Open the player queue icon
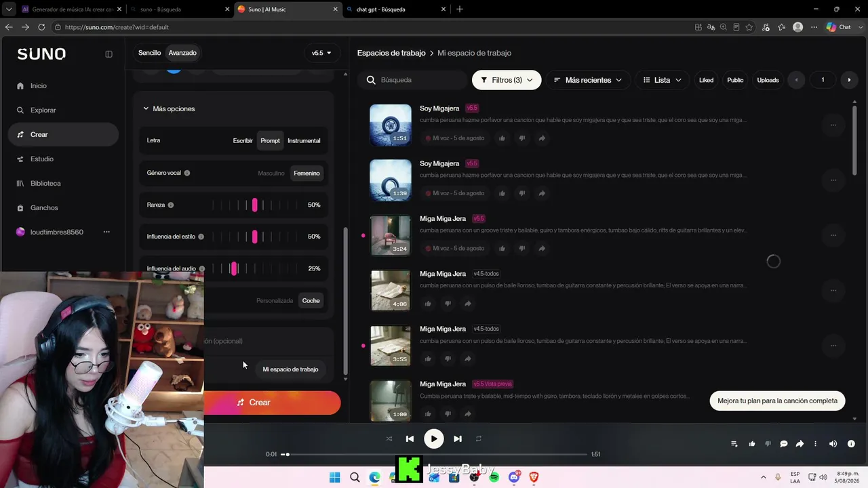Image resolution: width=868 pixels, height=488 pixels. tap(734, 444)
